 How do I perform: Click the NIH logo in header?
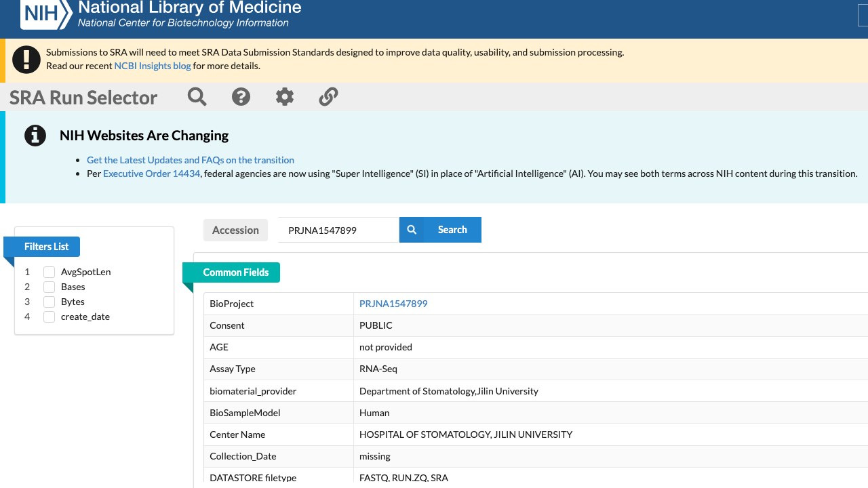pyautogui.click(x=45, y=13)
